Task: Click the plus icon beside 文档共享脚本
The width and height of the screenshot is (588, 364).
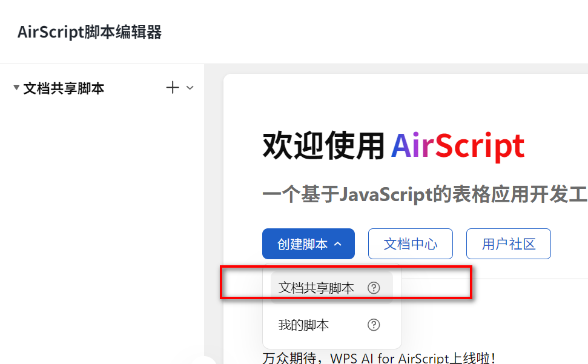Action: pyautogui.click(x=173, y=88)
